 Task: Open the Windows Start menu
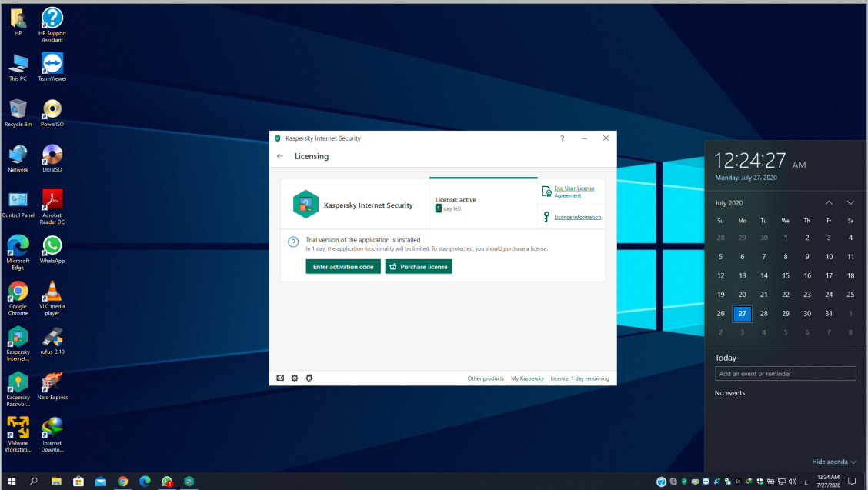[x=12, y=482]
